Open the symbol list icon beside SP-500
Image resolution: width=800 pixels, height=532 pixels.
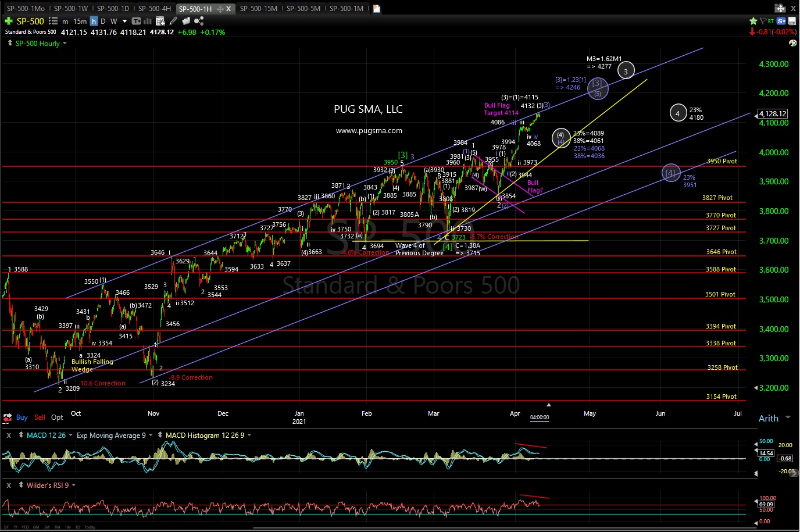coord(53,21)
